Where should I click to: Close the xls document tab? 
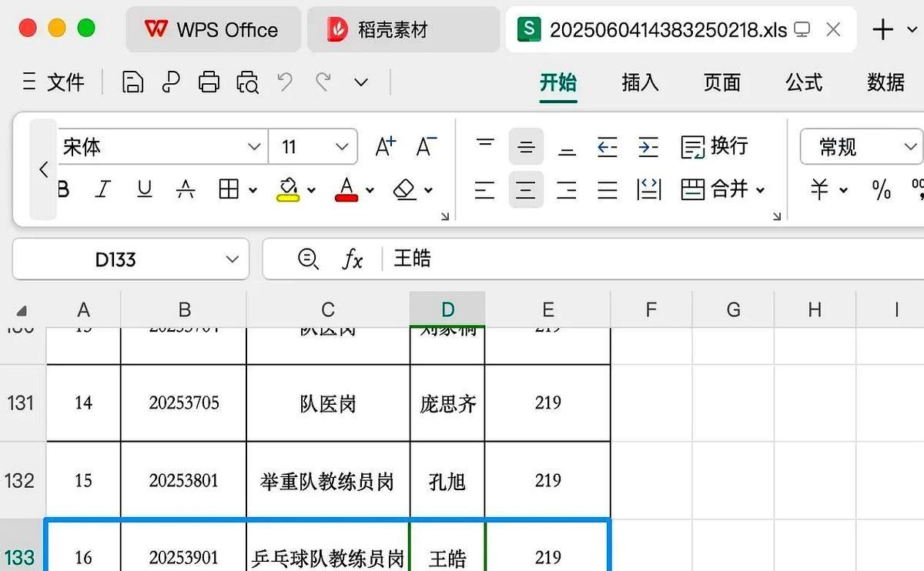tap(833, 30)
